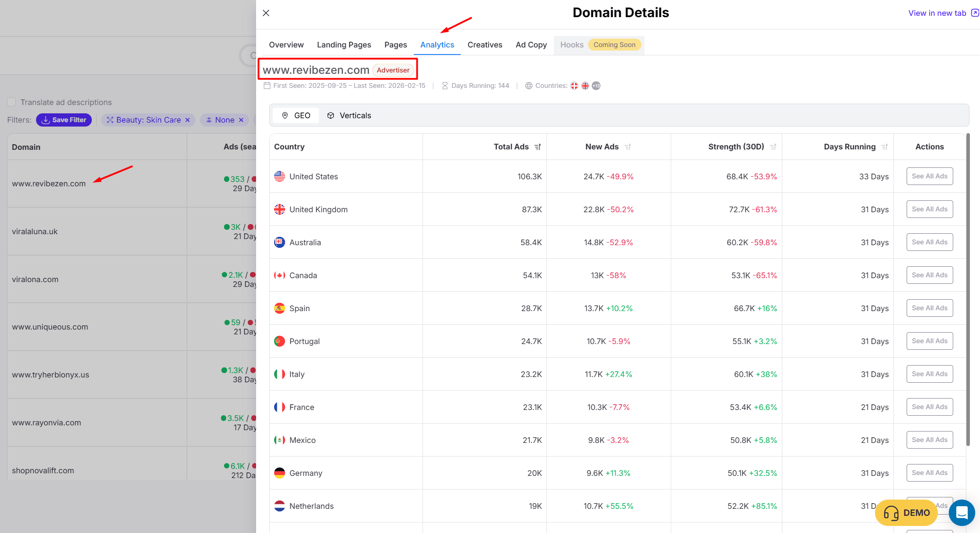Sort table by Total Ads icon
The height and width of the screenshot is (533, 980).
538,147
